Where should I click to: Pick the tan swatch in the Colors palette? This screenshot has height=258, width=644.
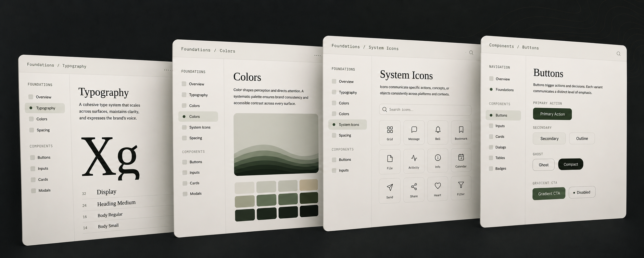tap(309, 185)
